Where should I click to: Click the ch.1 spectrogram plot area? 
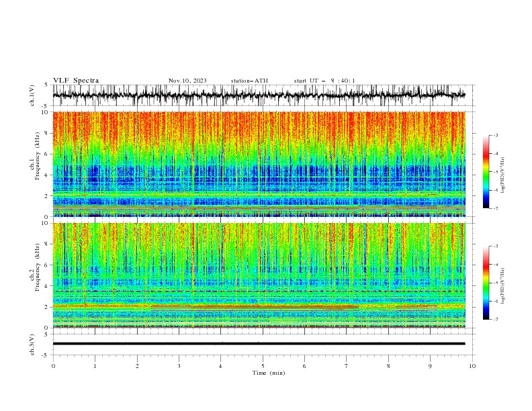click(259, 164)
